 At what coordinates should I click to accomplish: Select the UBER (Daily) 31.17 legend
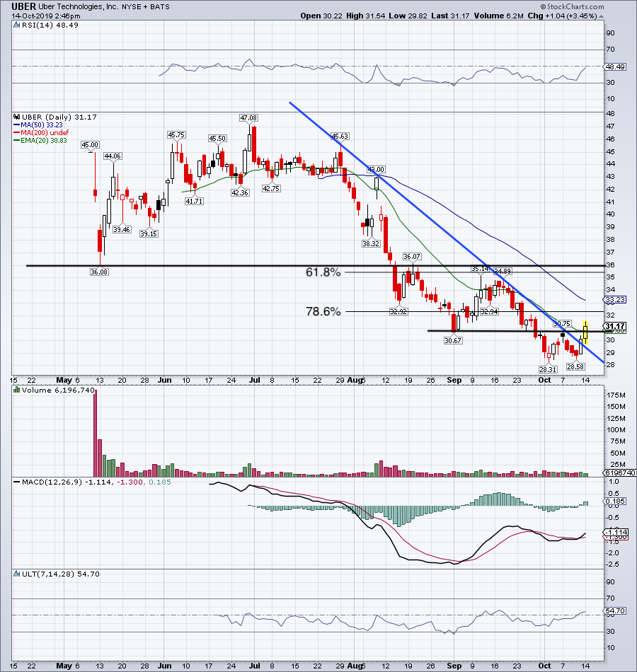(59, 117)
